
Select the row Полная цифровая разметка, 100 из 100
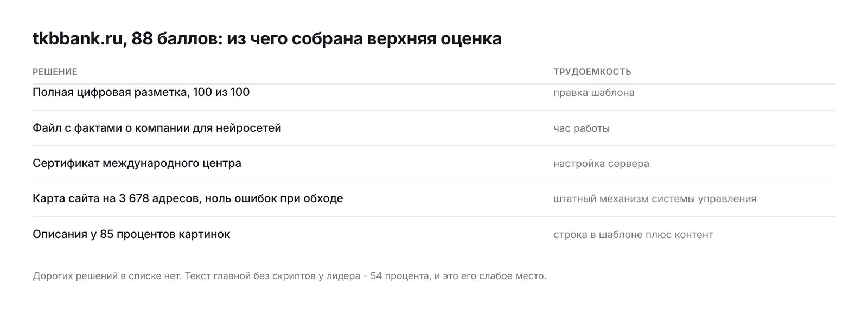[434, 93]
